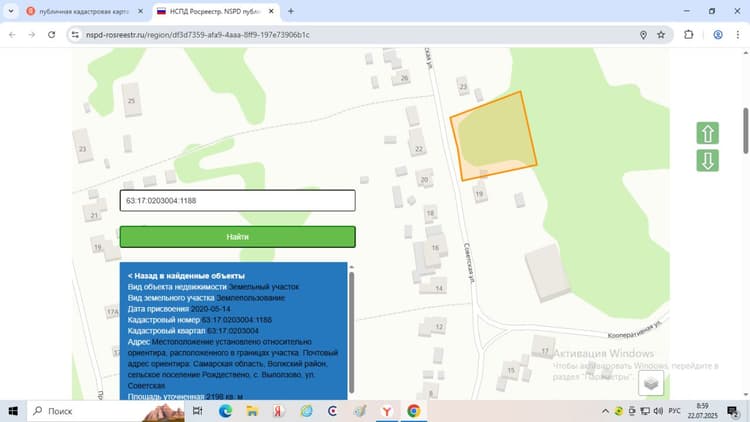This screenshot has width=750, height=422.
Task: Focus the cadastral number search field
Action: [238, 200]
